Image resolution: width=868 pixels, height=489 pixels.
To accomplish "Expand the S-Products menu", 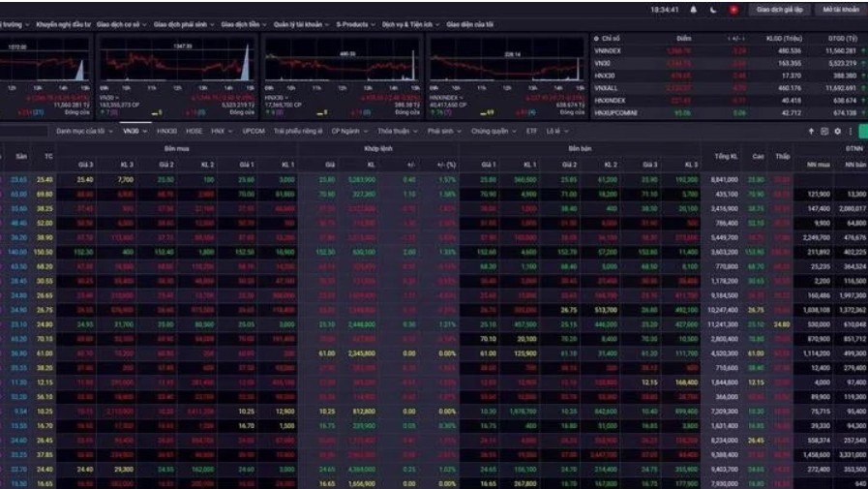I will tap(355, 24).
